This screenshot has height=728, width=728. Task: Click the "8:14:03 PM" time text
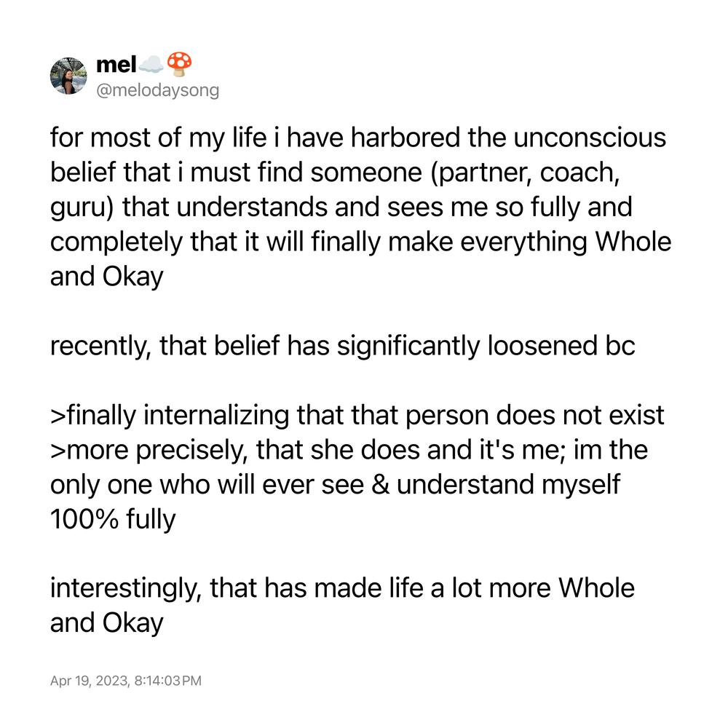[x=168, y=681]
